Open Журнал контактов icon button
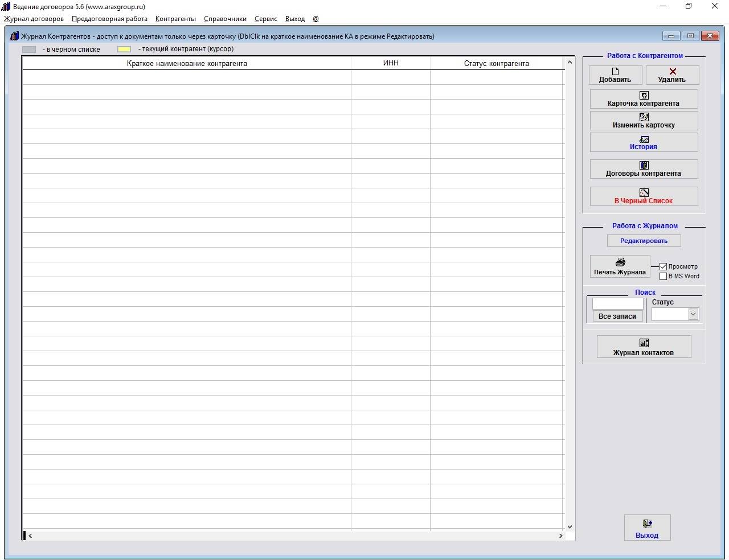The height and width of the screenshot is (560, 729). click(644, 343)
